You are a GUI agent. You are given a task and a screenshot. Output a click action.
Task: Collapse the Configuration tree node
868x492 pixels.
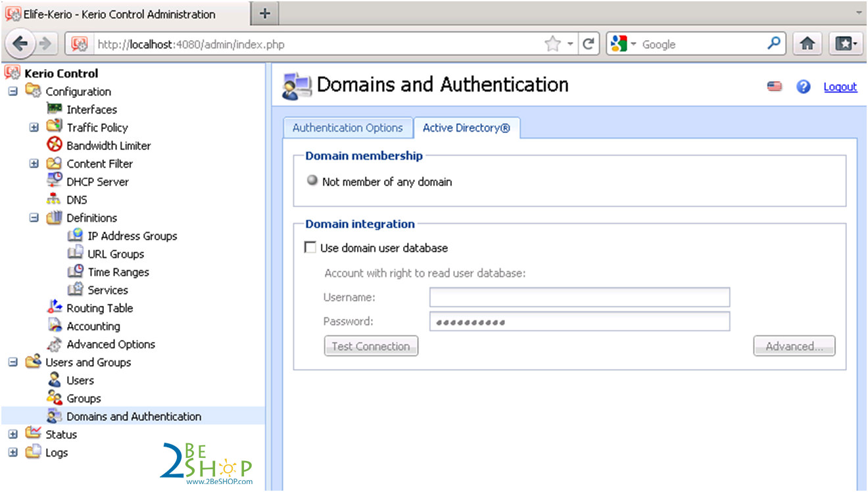click(12, 91)
